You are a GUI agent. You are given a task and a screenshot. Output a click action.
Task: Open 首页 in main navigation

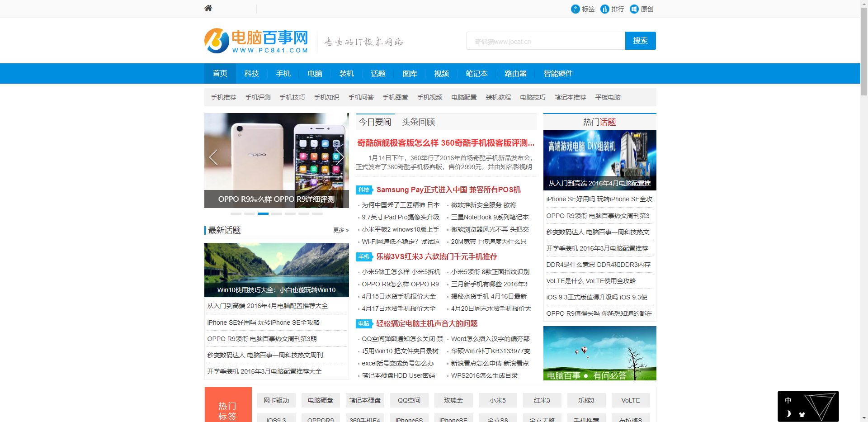coord(220,73)
